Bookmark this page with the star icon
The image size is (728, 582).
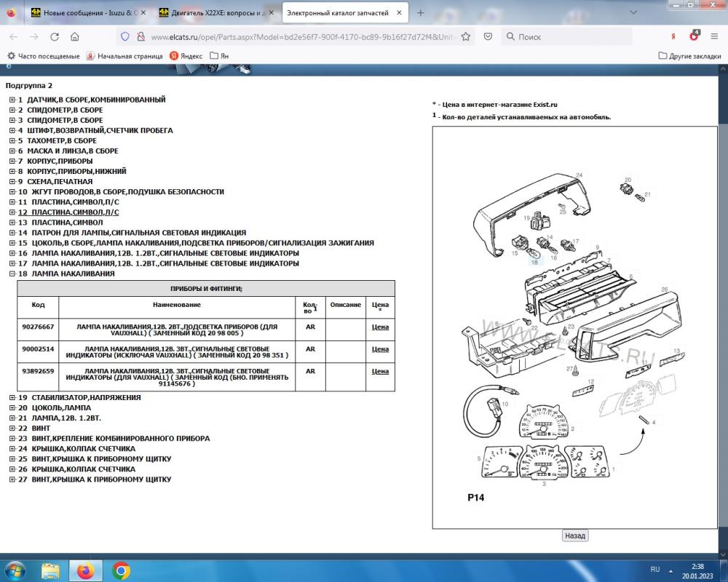(x=466, y=36)
